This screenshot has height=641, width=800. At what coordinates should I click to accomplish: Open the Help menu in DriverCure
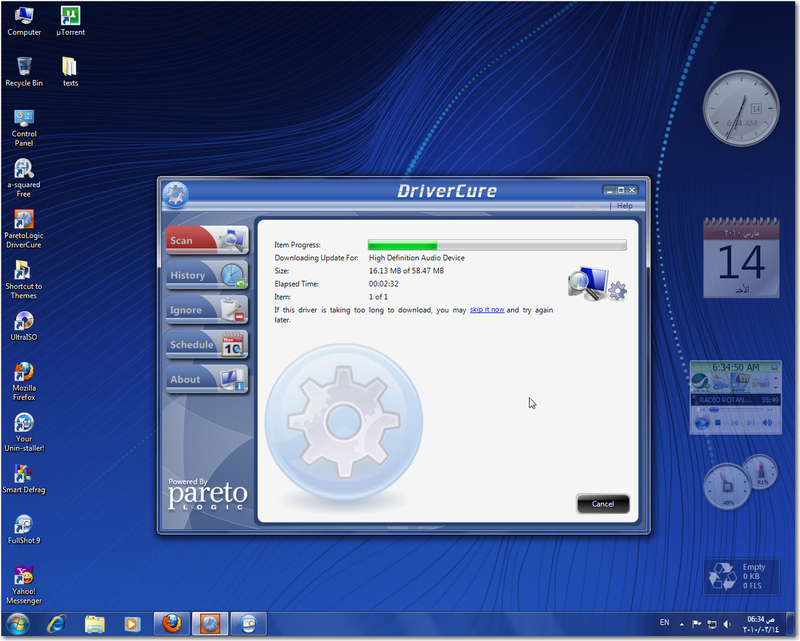point(624,206)
